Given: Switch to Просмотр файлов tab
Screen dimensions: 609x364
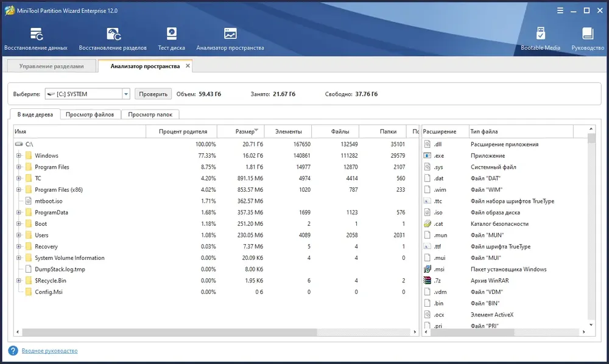Looking at the screenshot, I should pos(90,114).
